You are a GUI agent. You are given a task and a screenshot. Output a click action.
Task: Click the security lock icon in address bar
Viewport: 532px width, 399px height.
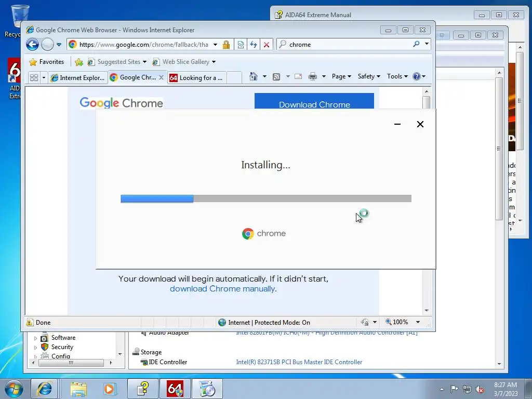(227, 45)
